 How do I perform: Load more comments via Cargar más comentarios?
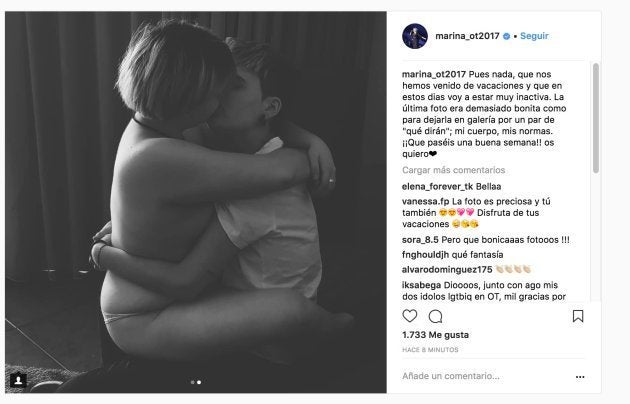click(453, 170)
